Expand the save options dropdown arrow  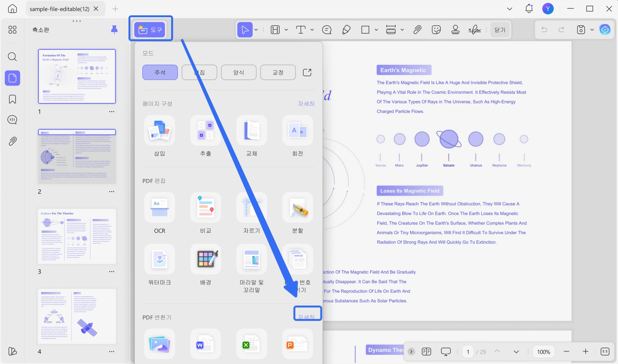[592, 30]
